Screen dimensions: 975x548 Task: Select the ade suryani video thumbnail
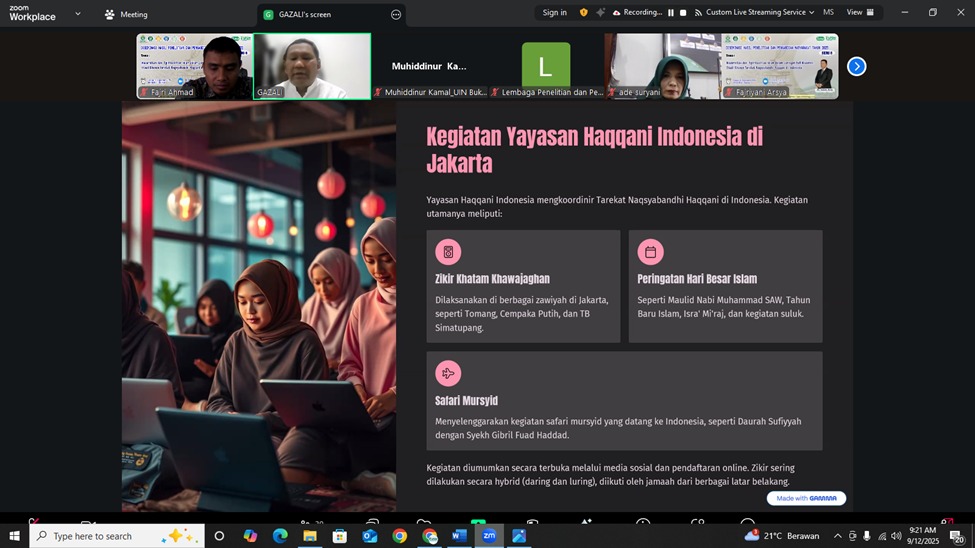662,66
